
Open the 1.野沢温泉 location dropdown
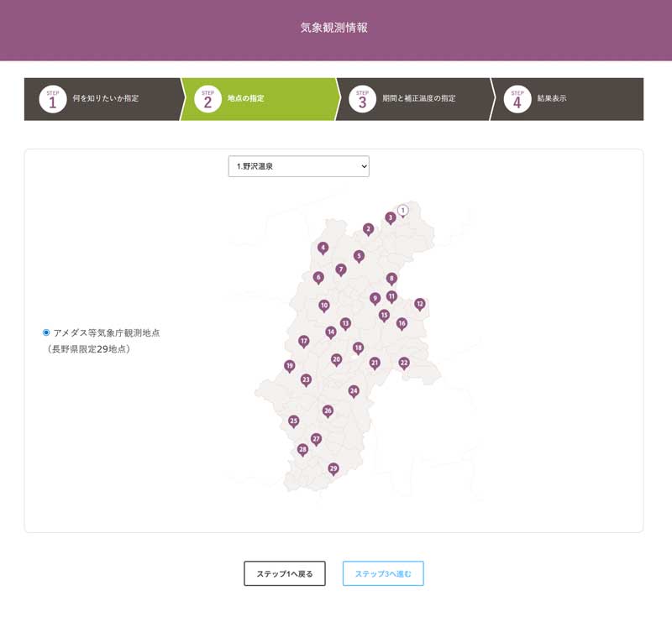click(298, 166)
